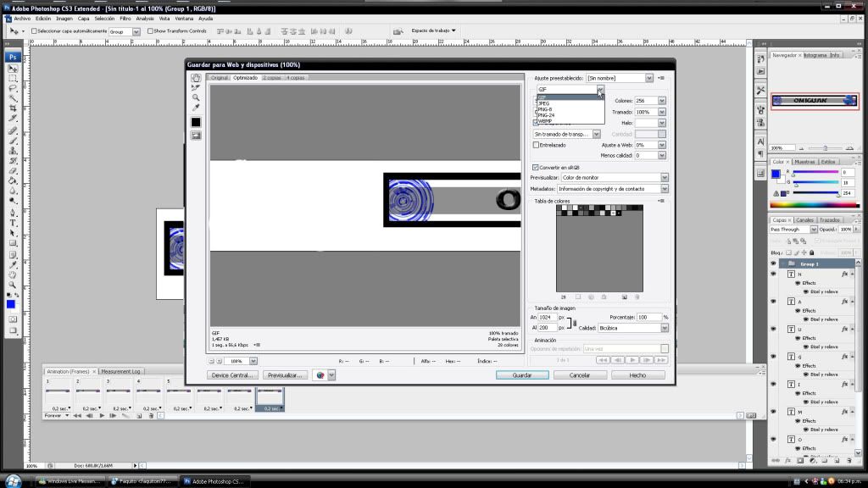868x488 pixels.
Task: Select the Clone Stamp tool
Action: (x=13, y=151)
